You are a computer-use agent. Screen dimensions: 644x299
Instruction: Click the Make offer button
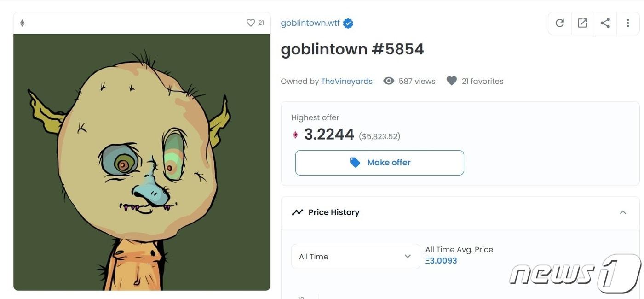379,163
